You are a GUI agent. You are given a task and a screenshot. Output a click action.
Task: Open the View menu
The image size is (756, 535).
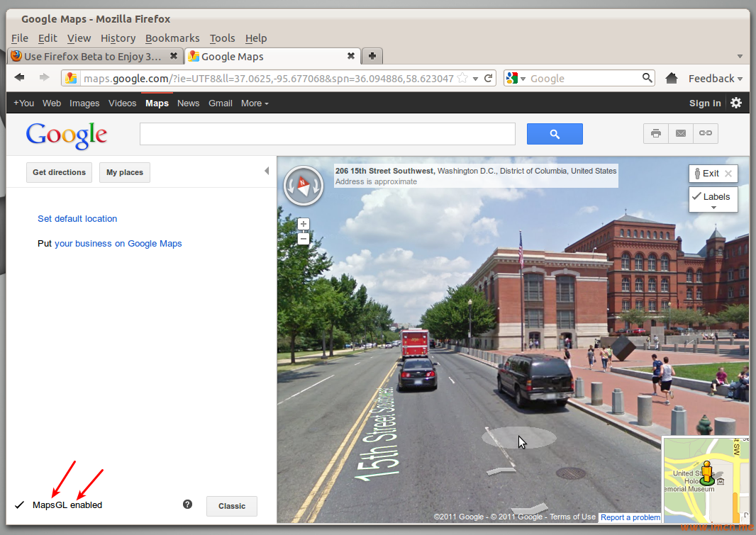pyautogui.click(x=79, y=38)
